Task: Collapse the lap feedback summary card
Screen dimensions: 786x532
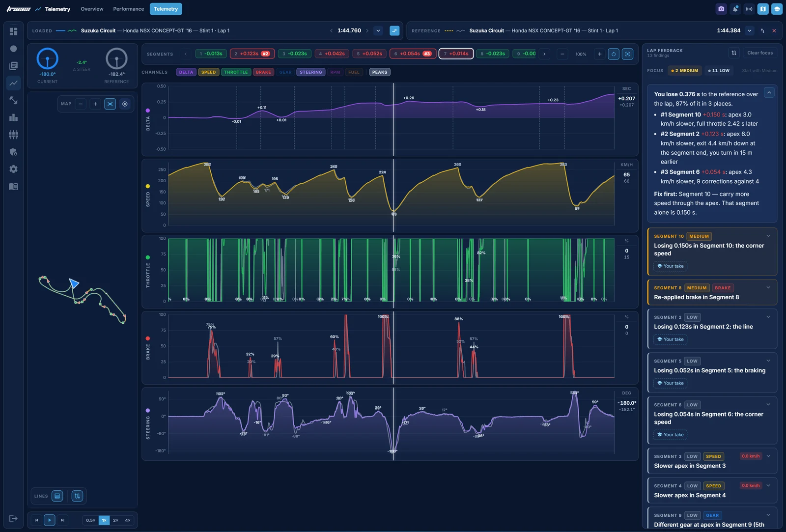Action: [x=769, y=92]
